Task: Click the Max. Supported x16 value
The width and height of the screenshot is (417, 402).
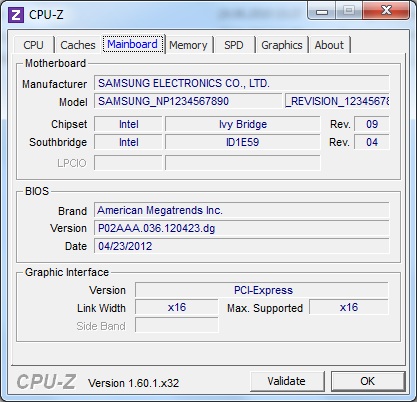Action: (x=349, y=307)
